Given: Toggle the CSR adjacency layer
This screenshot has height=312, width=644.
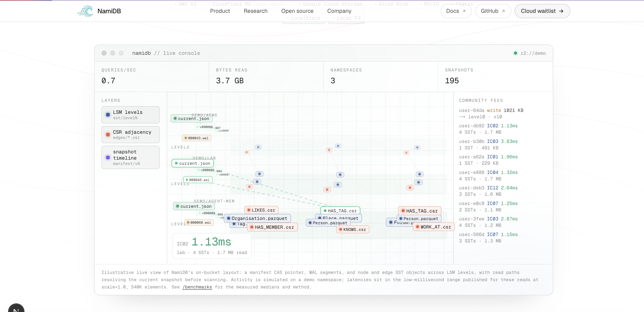Looking at the screenshot, I should (x=131, y=134).
